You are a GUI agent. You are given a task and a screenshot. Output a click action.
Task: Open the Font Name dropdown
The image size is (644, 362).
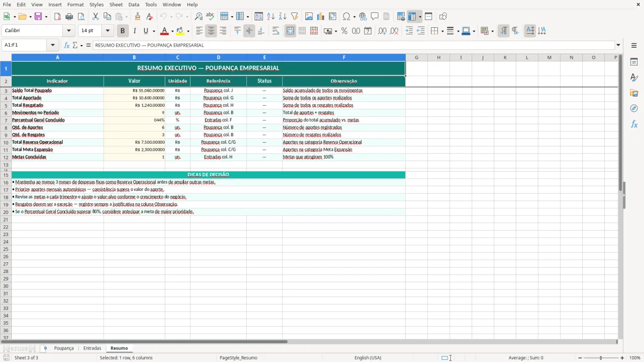[69, 31]
